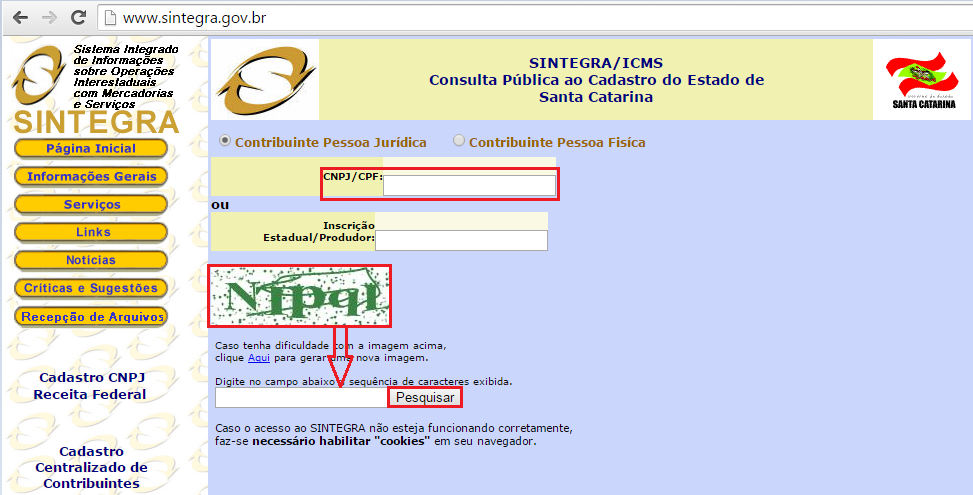The width and height of the screenshot is (973, 495).
Task: Click the golden SINTEGRA emblem in header
Action: point(266,81)
